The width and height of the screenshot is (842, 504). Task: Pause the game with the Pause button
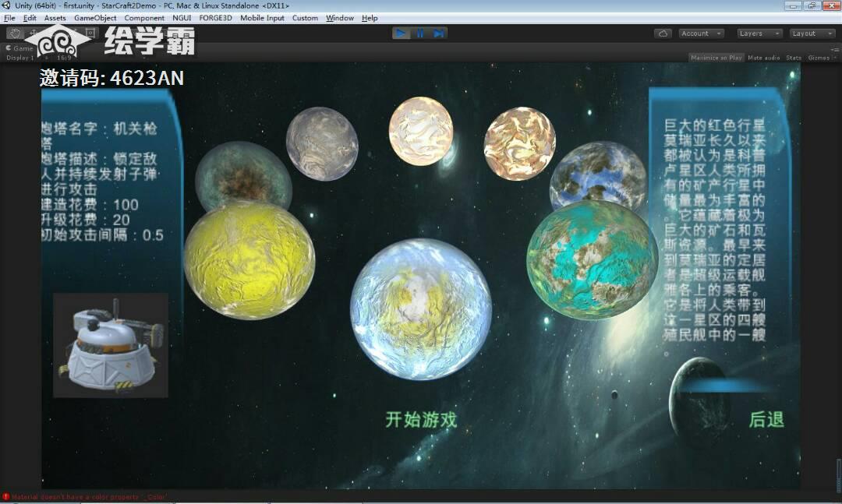[x=420, y=33]
